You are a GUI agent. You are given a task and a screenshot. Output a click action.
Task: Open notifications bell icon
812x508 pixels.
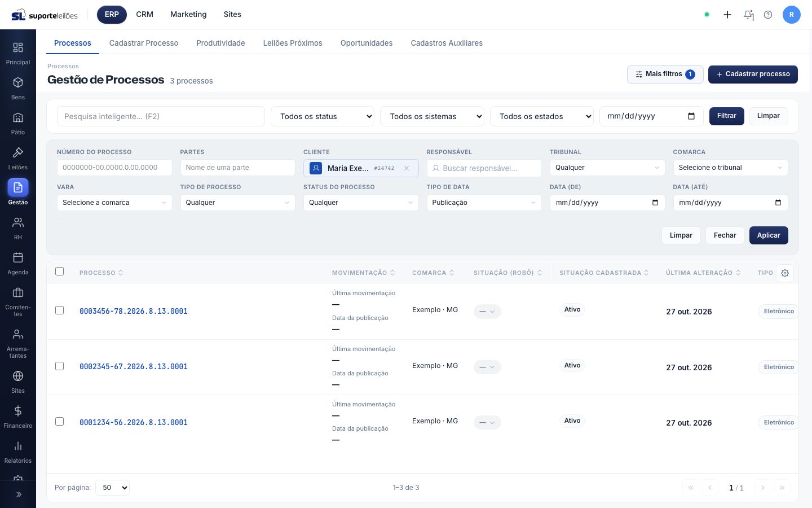(x=748, y=15)
